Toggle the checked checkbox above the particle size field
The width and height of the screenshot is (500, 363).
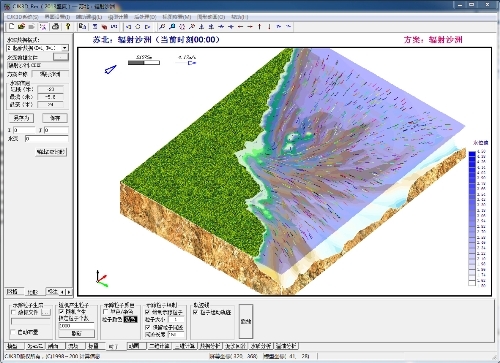point(148,312)
